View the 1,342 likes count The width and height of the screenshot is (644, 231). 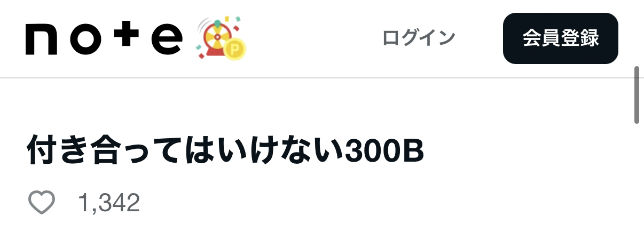pyautogui.click(x=109, y=203)
